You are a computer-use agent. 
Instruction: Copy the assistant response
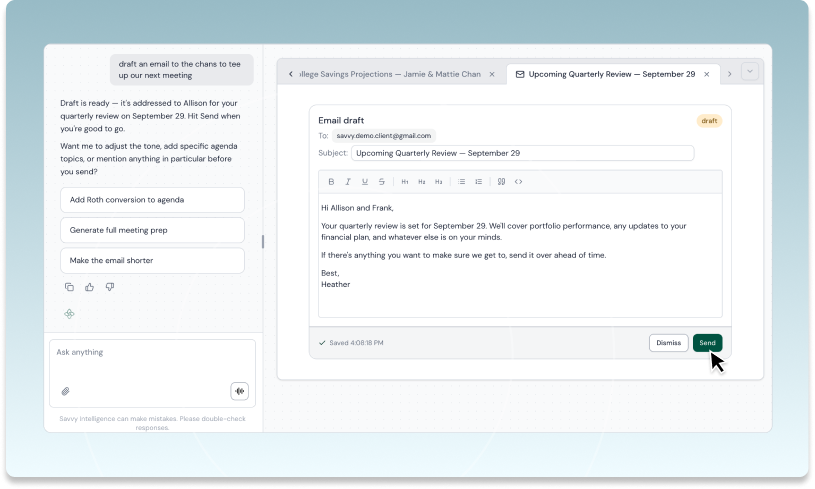(69, 287)
